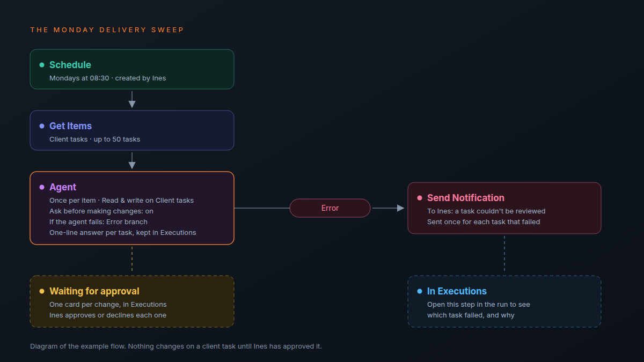Click 'Mondays at 08:30 · created by Ines'
Image resolution: width=644 pixels, height=362 pixels.
tap(108, 78)
